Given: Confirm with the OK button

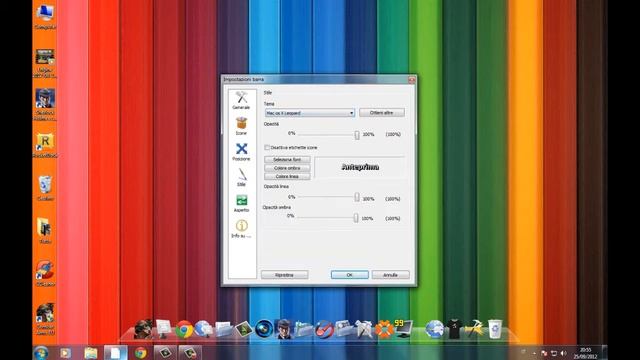Looking at the screenshot, I should [x=349, y=275].
